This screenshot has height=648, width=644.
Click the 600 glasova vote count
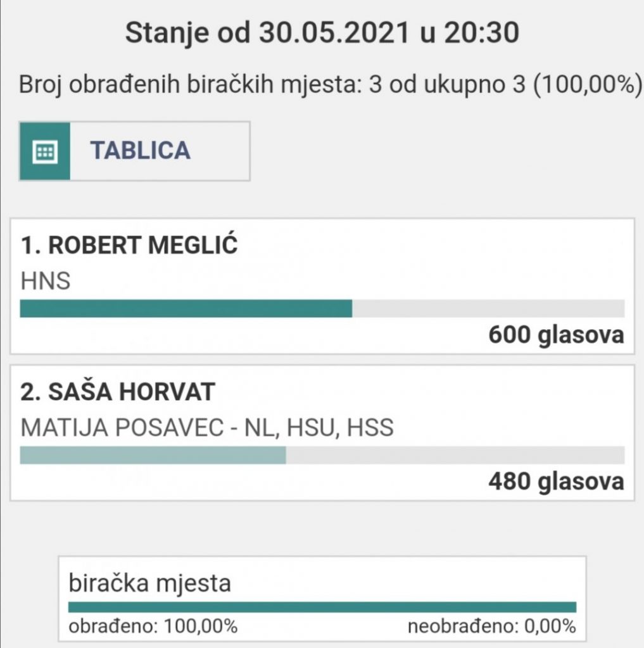556,335
